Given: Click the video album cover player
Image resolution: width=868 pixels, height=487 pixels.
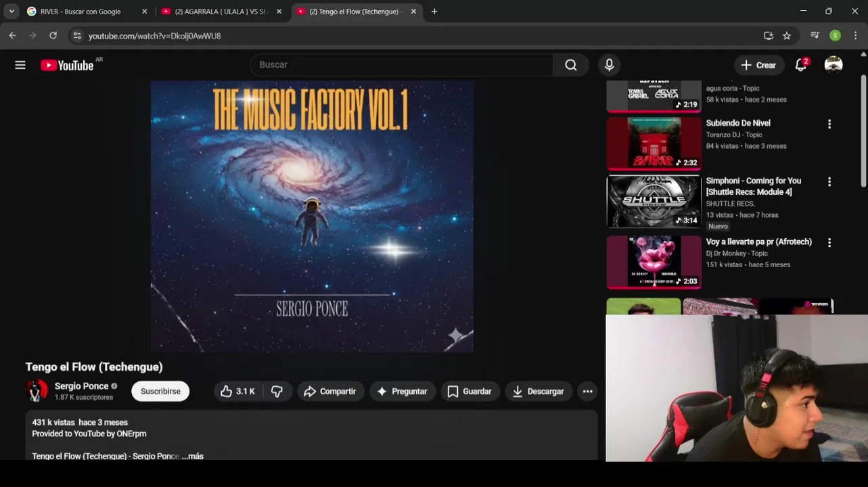Looking at the screenshot, I should [312, 216].
